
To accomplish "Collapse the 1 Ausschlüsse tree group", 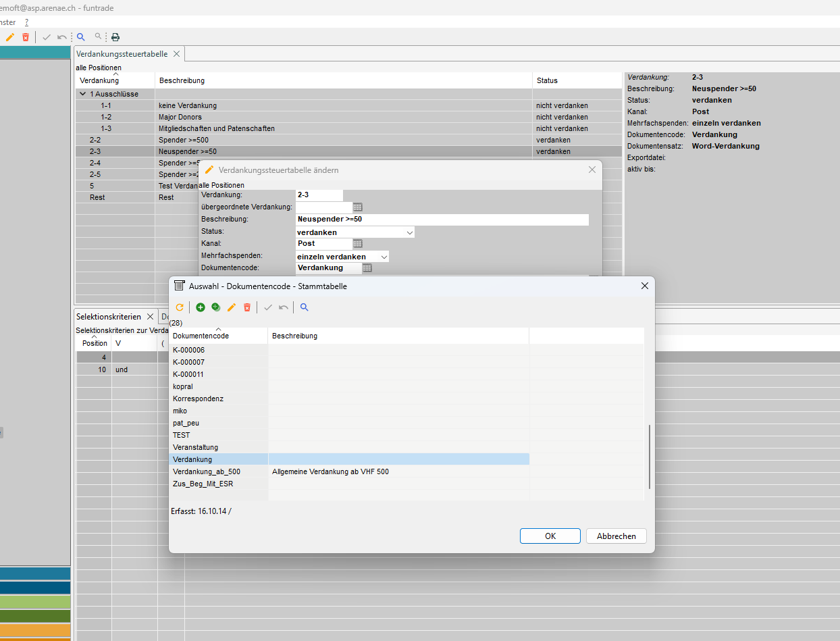I will pyautogui.click(x=83, y=94).
